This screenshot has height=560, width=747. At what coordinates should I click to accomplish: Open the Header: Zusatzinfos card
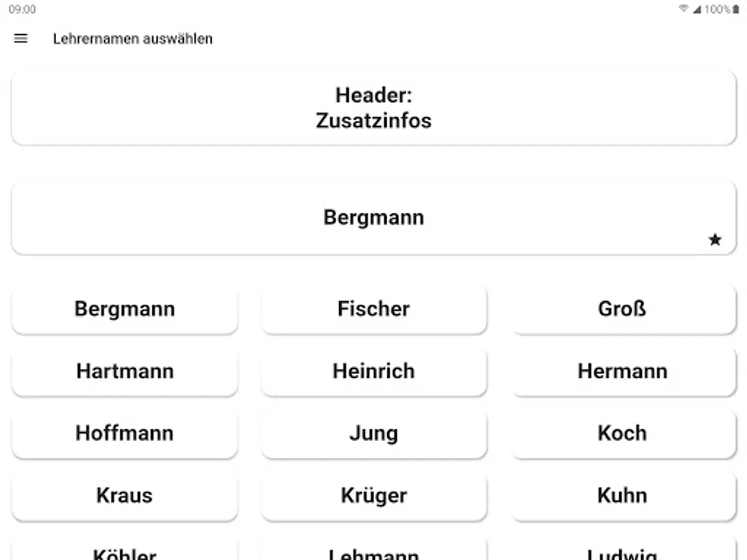[374, 108]
